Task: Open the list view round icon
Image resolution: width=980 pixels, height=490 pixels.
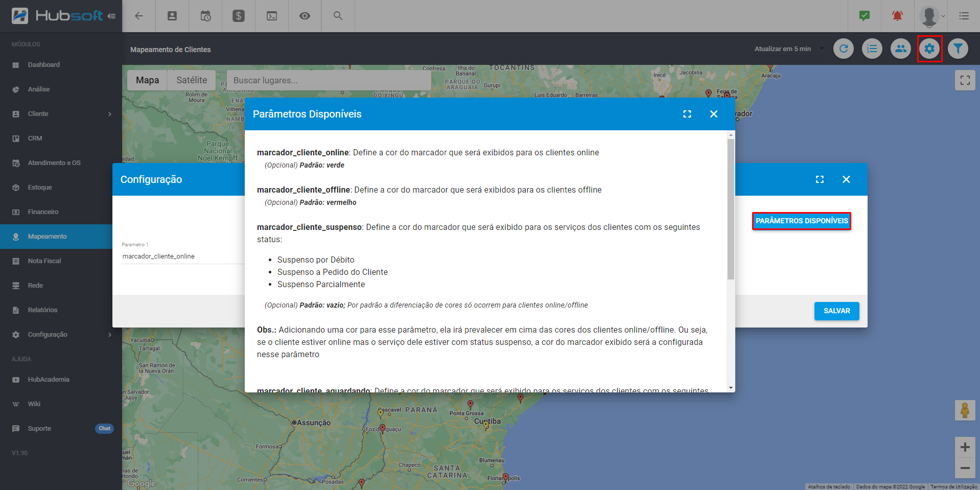Action: tap(872, 49)
